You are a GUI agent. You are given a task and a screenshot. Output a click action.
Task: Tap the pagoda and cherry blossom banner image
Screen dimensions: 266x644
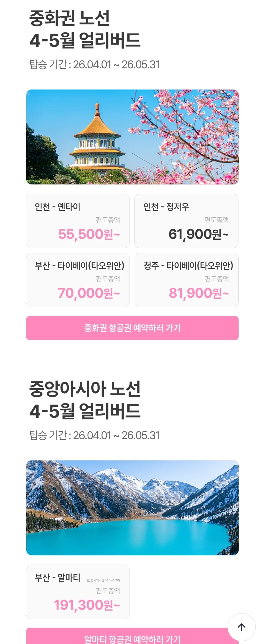[x=132, y=137]
